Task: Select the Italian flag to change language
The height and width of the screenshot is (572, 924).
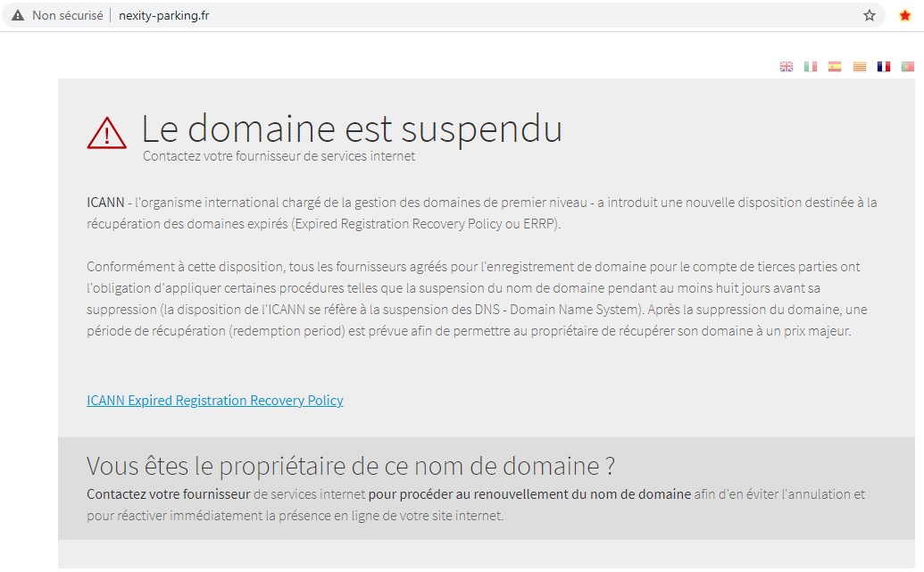Action: point(810,66)
